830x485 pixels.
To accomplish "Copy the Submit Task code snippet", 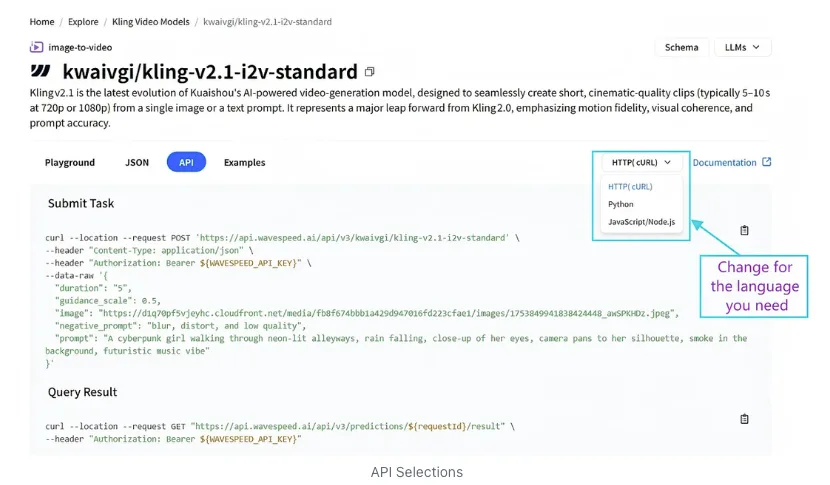I will (744, 230).
